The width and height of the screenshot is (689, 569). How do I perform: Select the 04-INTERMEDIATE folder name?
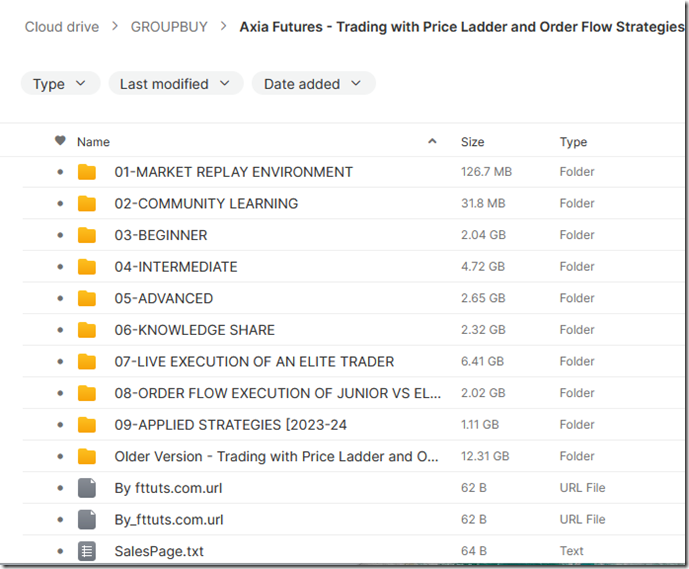click(176, 267)
